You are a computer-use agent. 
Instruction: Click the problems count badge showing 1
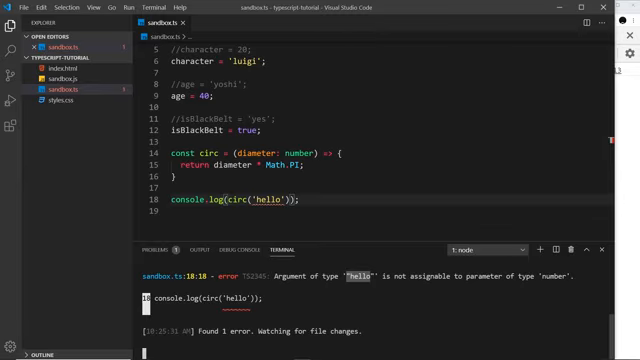176,250
